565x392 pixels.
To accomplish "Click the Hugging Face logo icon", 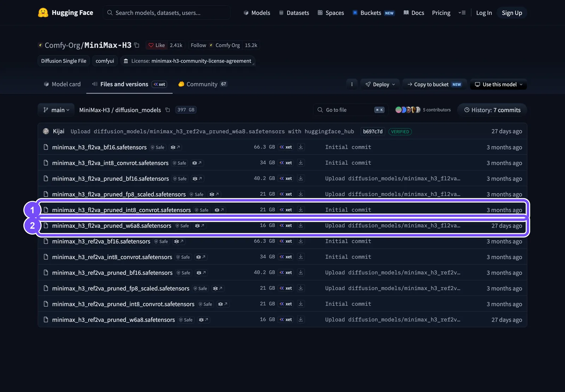I will click(x=43, y=13).
